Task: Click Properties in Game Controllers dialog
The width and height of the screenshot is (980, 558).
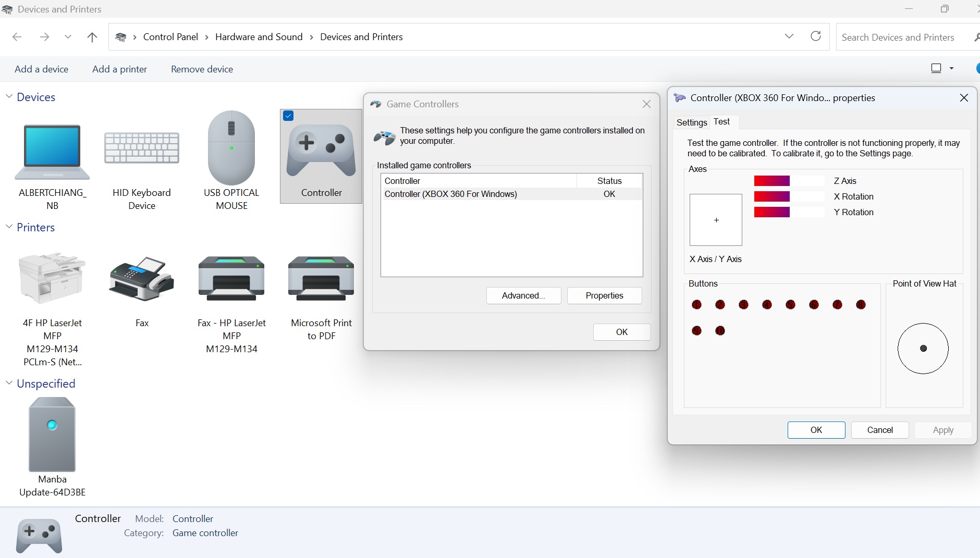Action: click(x=604, y=295)
